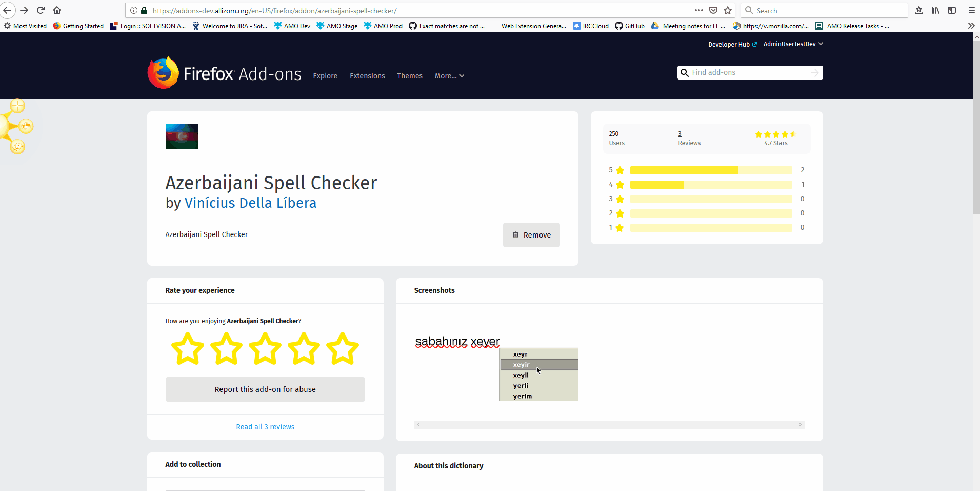The image size is (980, 491).
Task: Open the AMO Release Tasks bookmark
Action: [852, 26]
